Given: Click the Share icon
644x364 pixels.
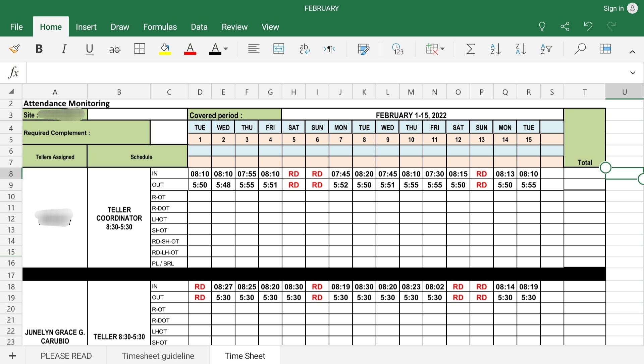Looking at the screenshot, I should (x=565, y=26).
